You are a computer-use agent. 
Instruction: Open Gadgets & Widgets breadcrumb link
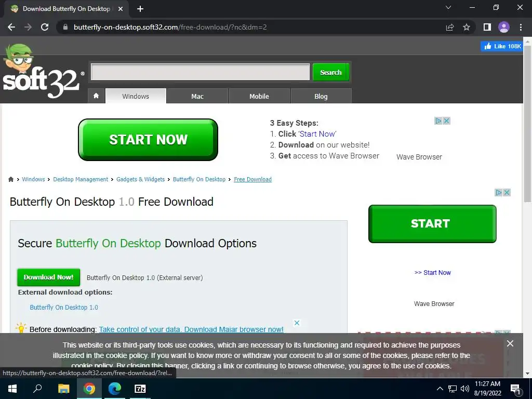point(140,179)
